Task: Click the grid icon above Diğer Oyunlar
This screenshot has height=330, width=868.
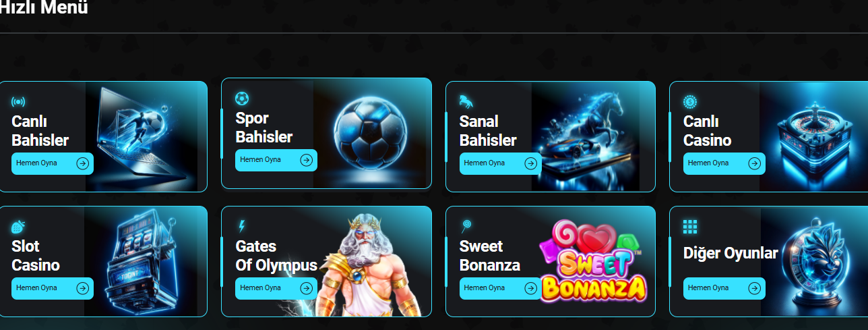Action: (x=690, y=227)
